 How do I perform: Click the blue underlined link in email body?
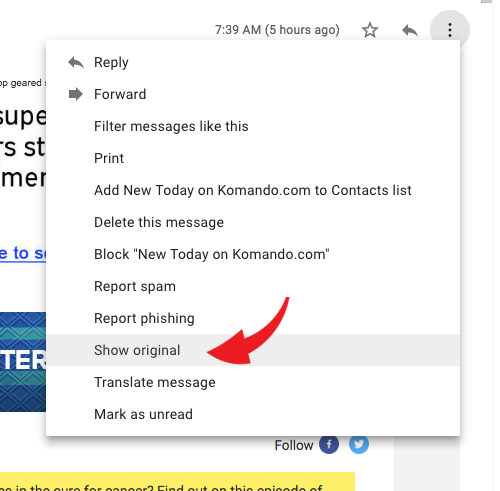[23, 253]
